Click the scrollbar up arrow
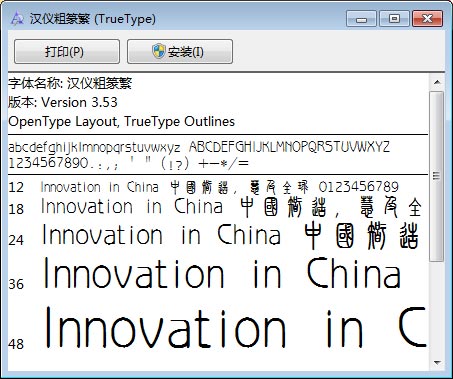The height and width of the screenshot is (379, 453). pyautogui.click(x=437, y=82)
